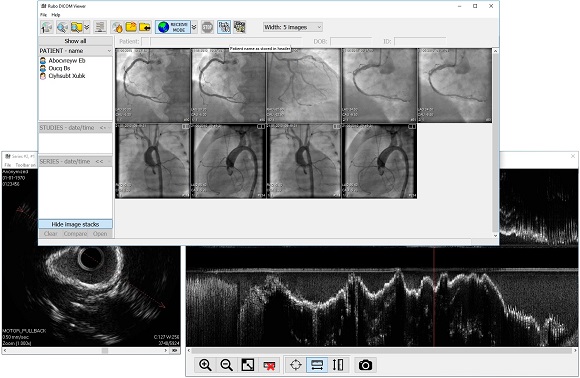Viewport: 580px width, 378px height.
Task: Click the ID input field
Action: pos(420,41)
